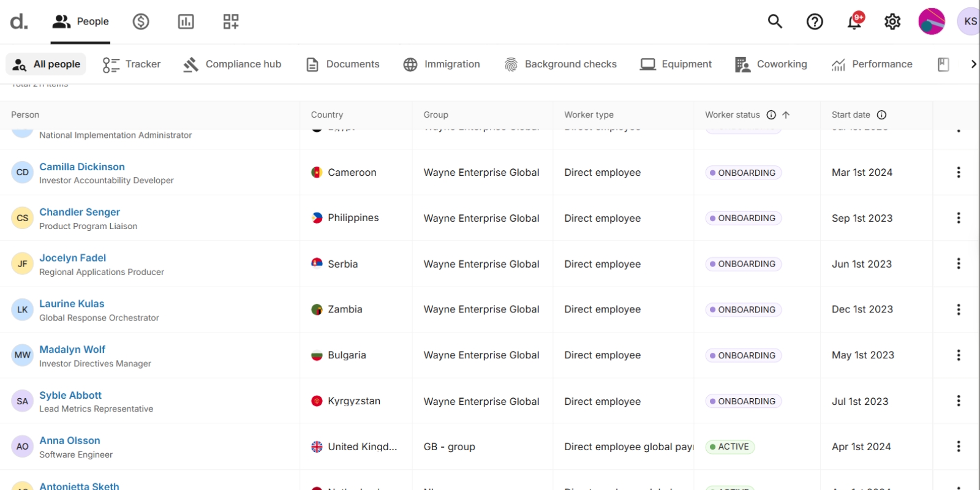Sort by Worker status arrow

tap(786, 115)
